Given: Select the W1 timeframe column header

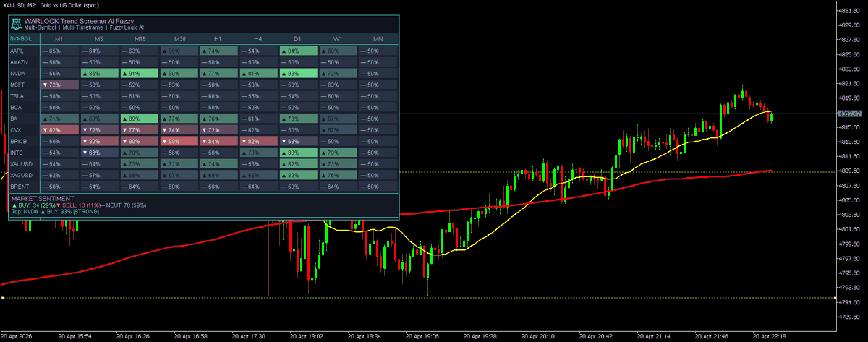Looking at the screenshot, I should pyautogui.click(x=338, y=38).
